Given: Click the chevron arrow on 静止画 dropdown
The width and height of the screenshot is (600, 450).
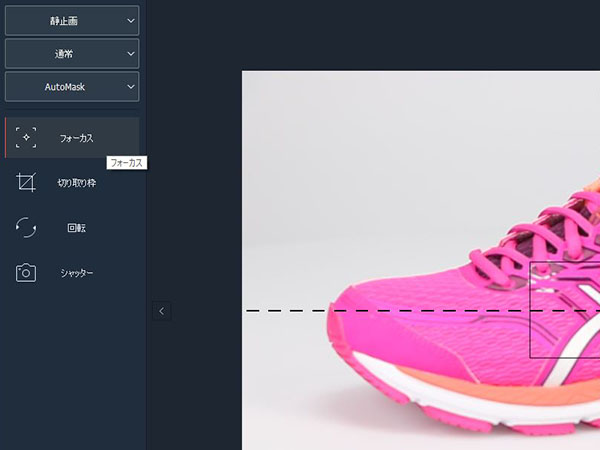Looking at the screenshot, I should (x=131, y=20).
